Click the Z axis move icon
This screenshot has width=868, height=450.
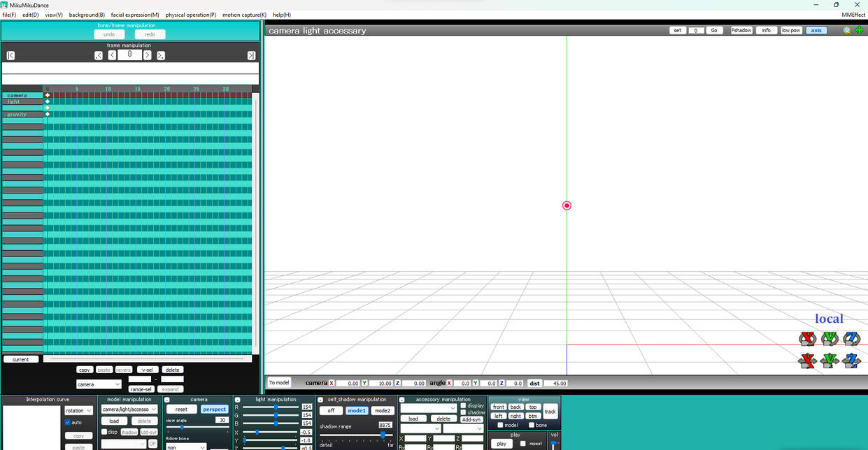pyautogui.click(x=851, y=361)
